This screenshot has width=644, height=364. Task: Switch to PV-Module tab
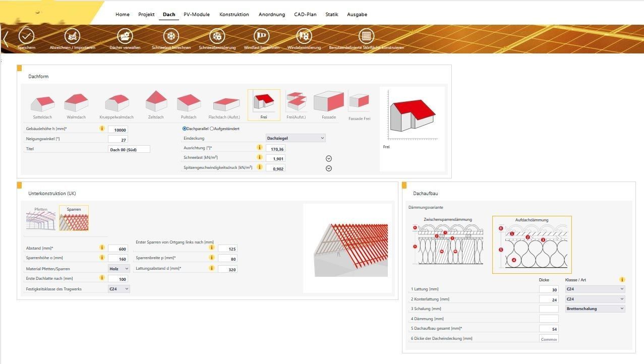click(x=197, y=15)
